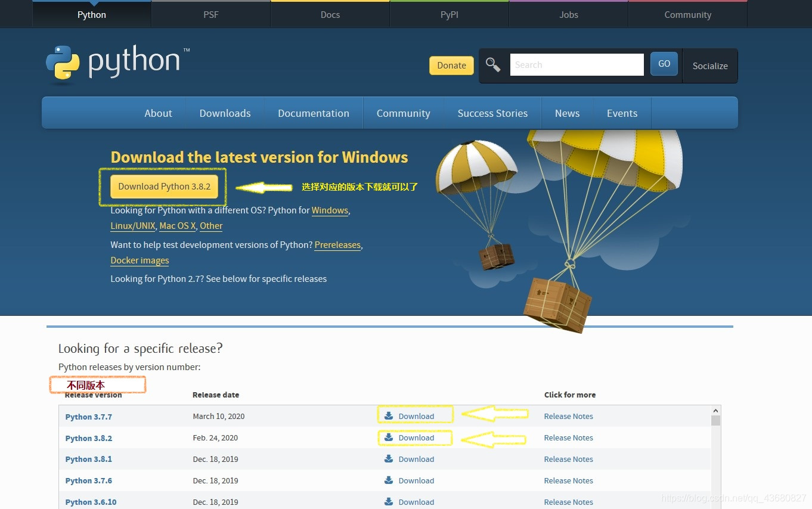Screen dimensions: 812x509
Task: Click Download text for Python 3.7.6
Action: (416, 481)
